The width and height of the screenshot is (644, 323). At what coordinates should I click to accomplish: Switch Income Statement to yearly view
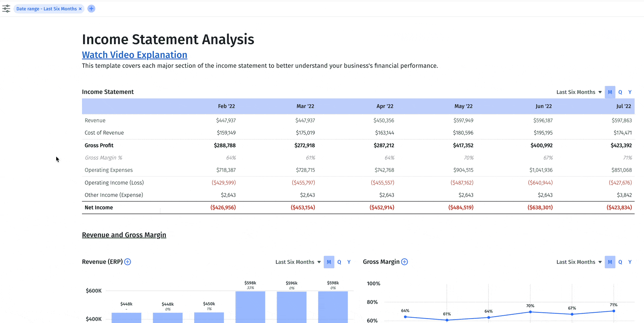pos(630,92)
